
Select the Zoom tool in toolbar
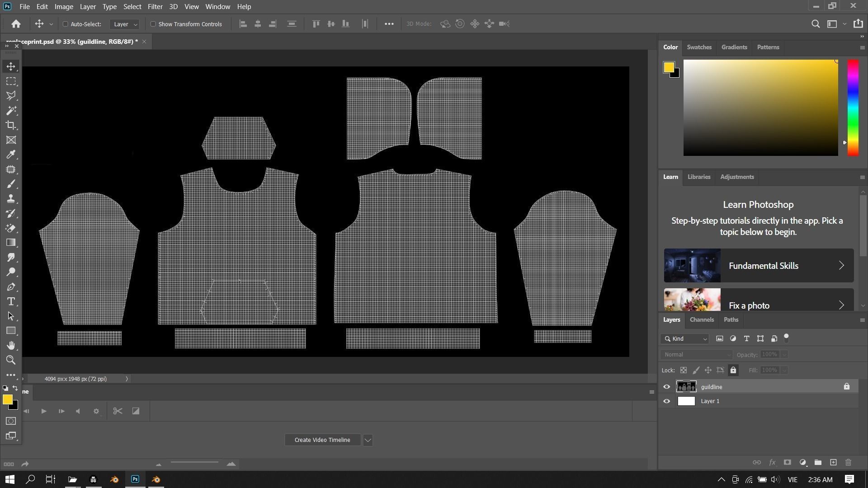click(x=11, y=360)
